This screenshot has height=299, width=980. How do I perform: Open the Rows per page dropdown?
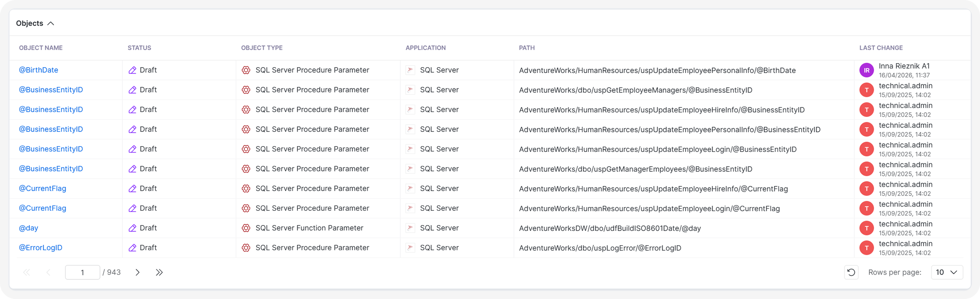pyautogui.click(x=947, y=272)
